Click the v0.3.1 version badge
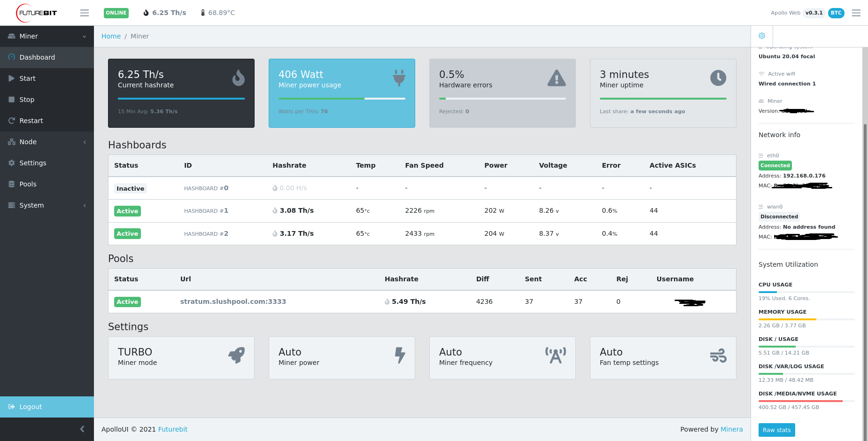 814,13
